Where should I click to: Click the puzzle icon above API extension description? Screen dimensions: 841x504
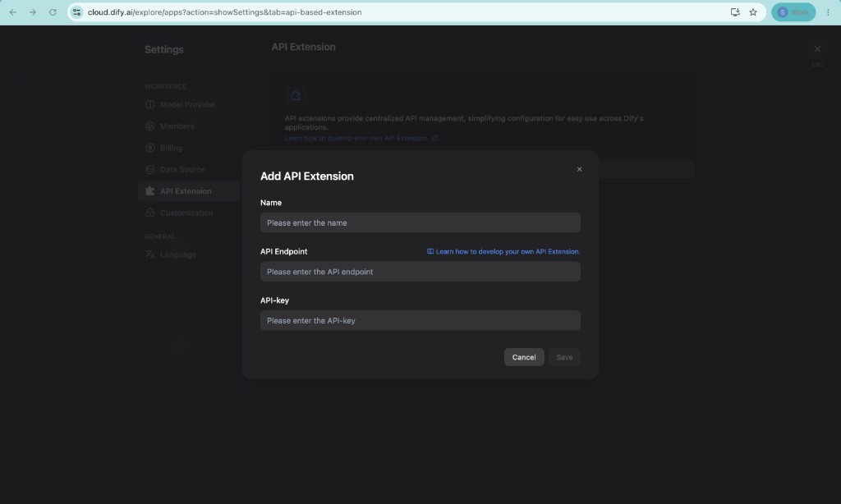296,95
